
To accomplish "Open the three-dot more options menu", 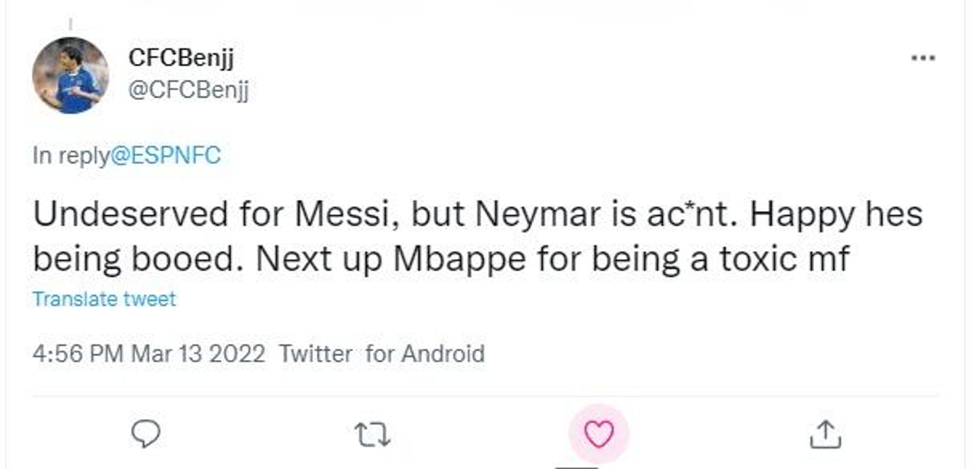I will pyautogui.click(x=923, y=58).
